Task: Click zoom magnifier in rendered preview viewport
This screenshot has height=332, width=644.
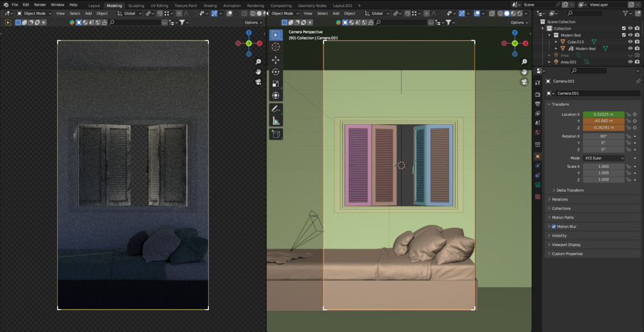Action: point(258,62)
